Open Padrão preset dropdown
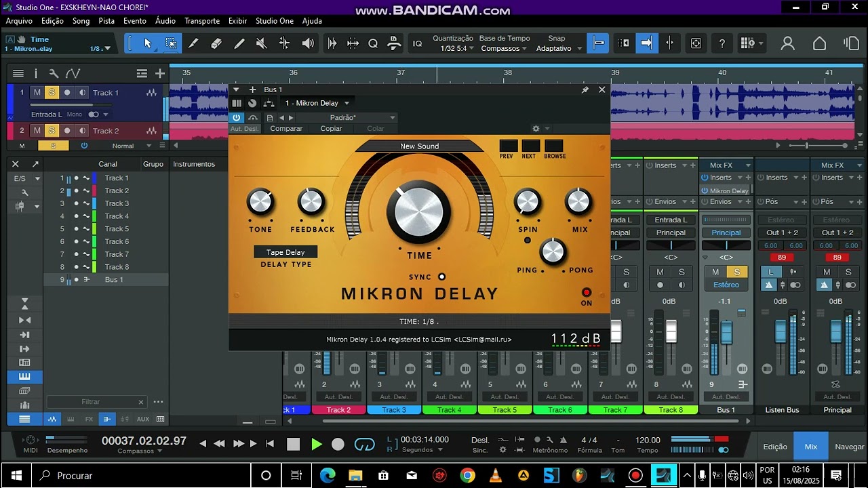The width and height of the screenshot is (868, 488). click(347, 118)
